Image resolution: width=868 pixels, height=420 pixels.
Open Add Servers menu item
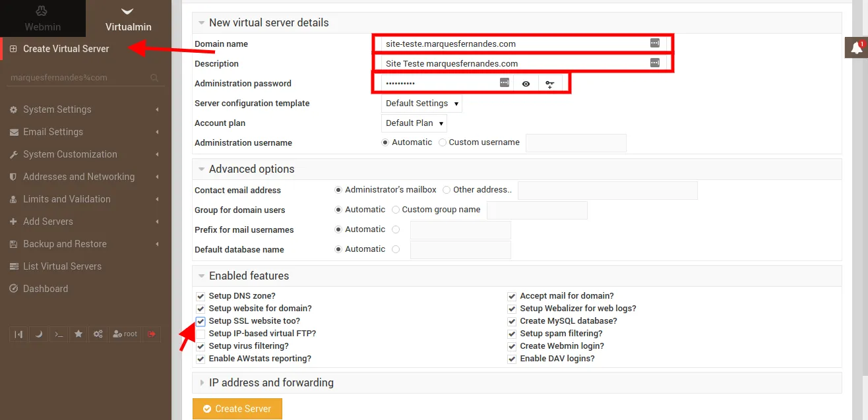point(48,222)
